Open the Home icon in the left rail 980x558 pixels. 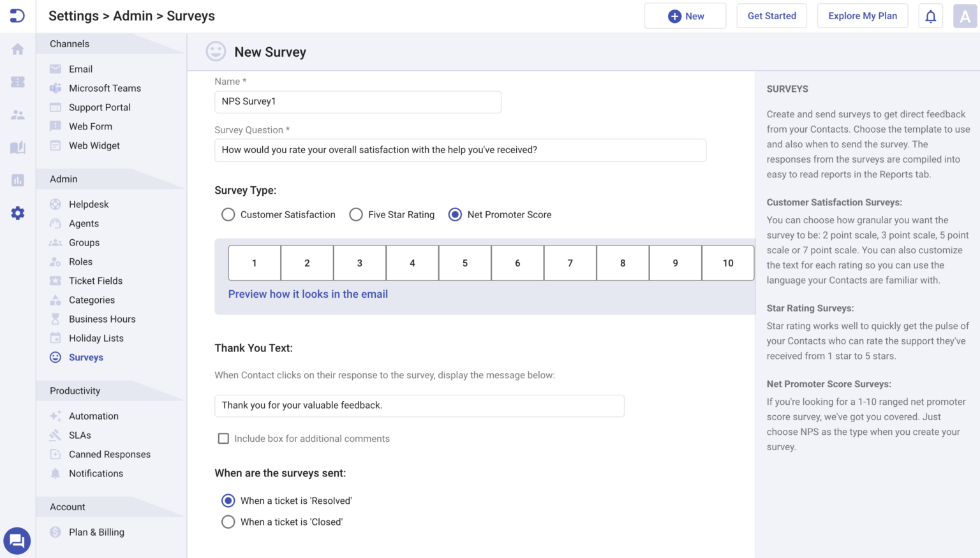click(x=17, y=48)
